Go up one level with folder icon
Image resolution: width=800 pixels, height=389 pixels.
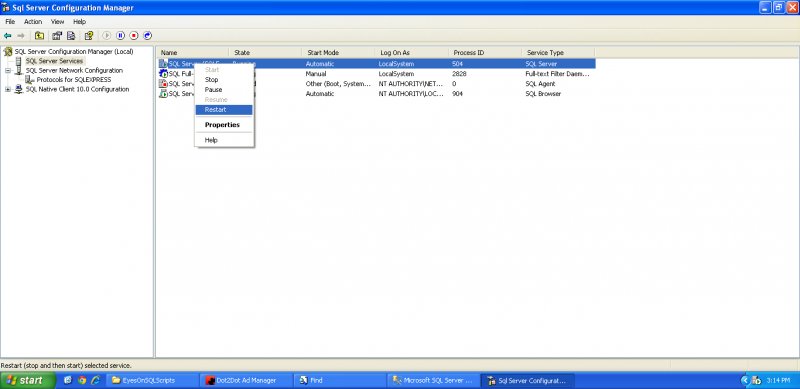coord(39,36)
